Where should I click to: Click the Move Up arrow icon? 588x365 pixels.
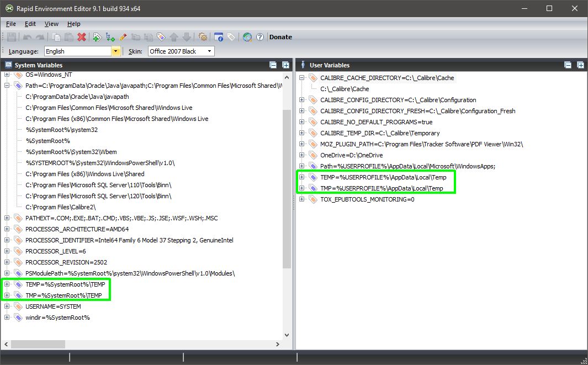pos(173,37)
